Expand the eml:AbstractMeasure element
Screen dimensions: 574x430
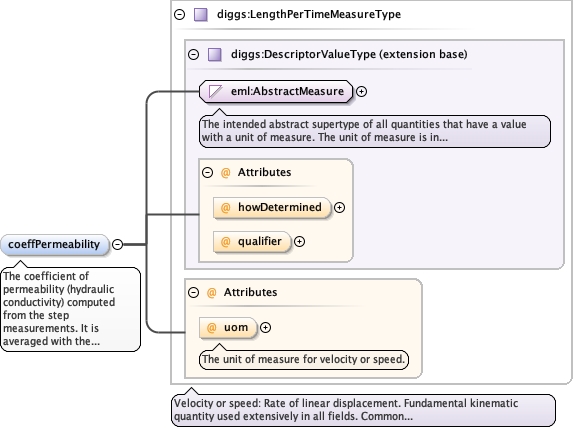[x=361, y=91]
